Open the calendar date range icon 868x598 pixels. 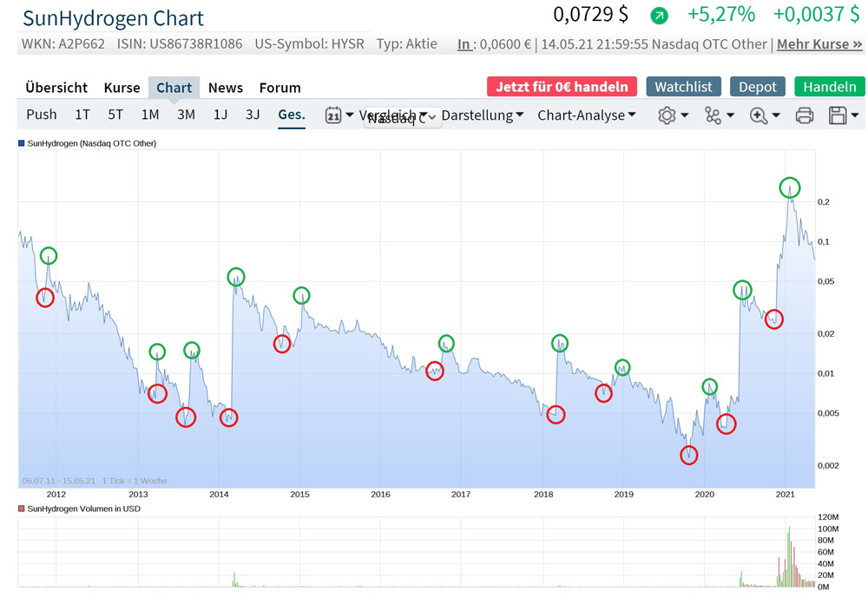tap(333, 115)
